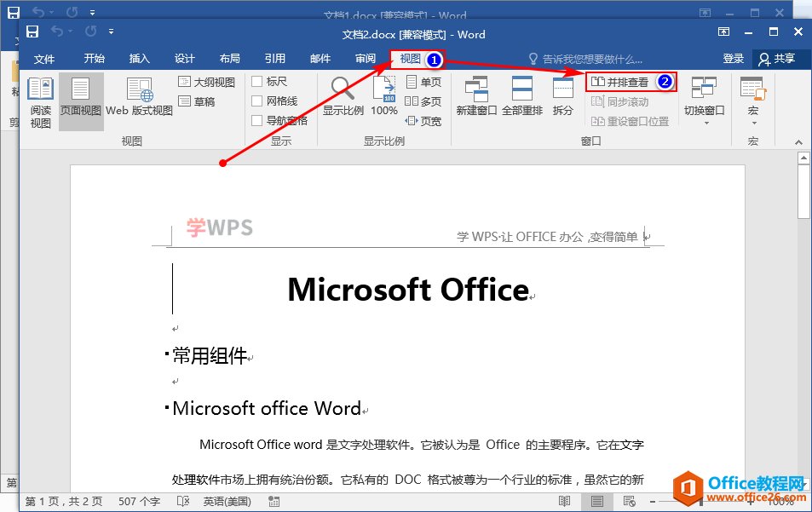Switch to read mode via status bar icon

click(564, 501)
